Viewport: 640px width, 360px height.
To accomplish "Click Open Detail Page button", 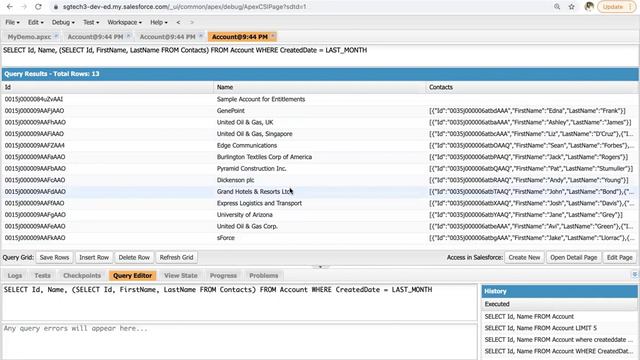I will pyautogui.click(x=573, y=258).
